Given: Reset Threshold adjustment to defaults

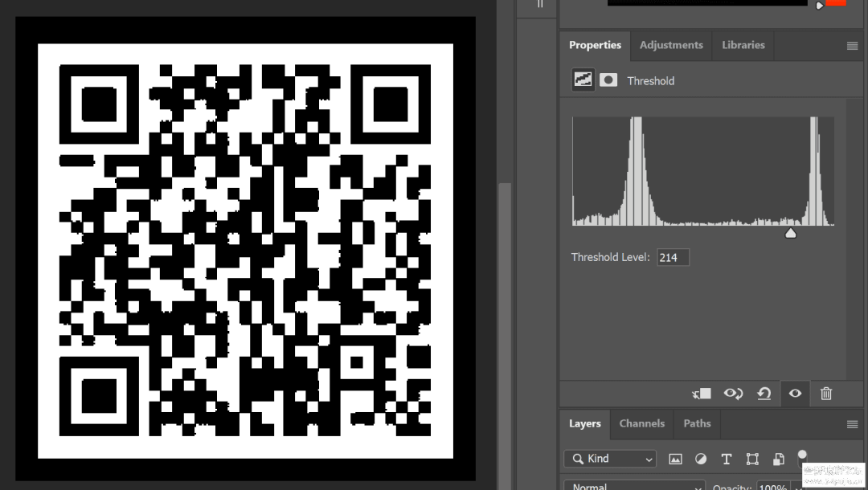Looking at the screenshot, I should coord(764,394).
